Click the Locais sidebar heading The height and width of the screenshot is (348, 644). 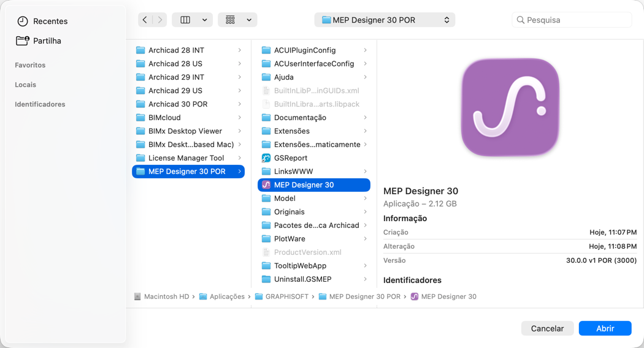pos(26,85)
